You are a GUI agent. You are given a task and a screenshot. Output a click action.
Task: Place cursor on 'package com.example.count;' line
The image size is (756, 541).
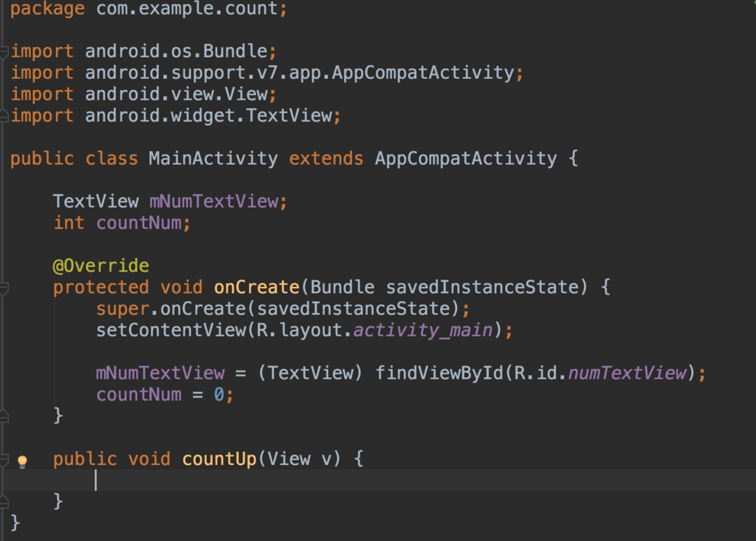148,9
